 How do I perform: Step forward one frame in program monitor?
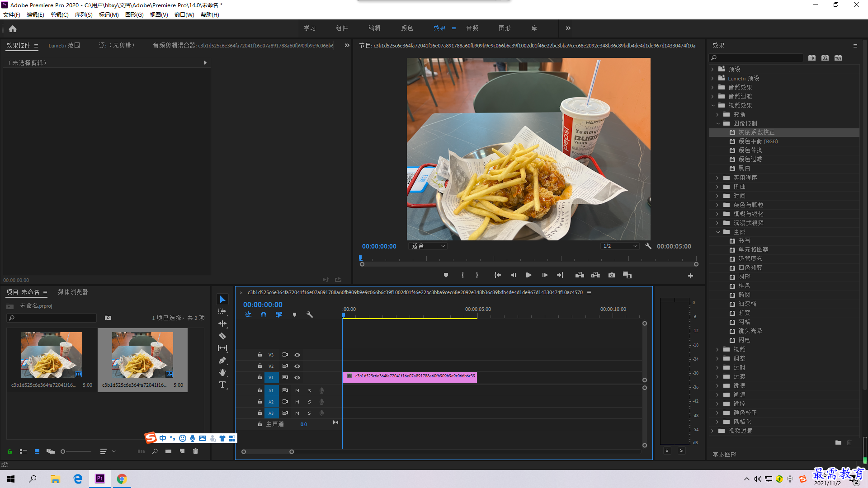(x=545, y=275)
